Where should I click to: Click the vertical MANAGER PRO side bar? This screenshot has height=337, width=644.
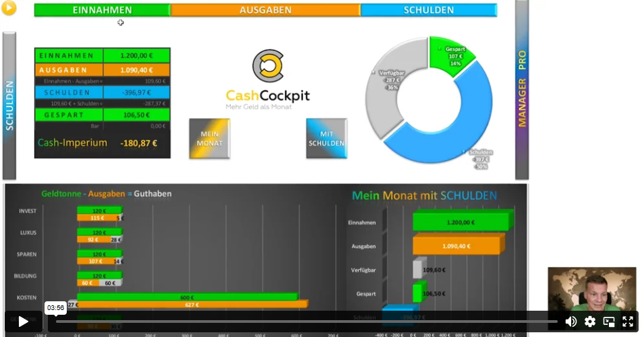[x=522, y=90]
